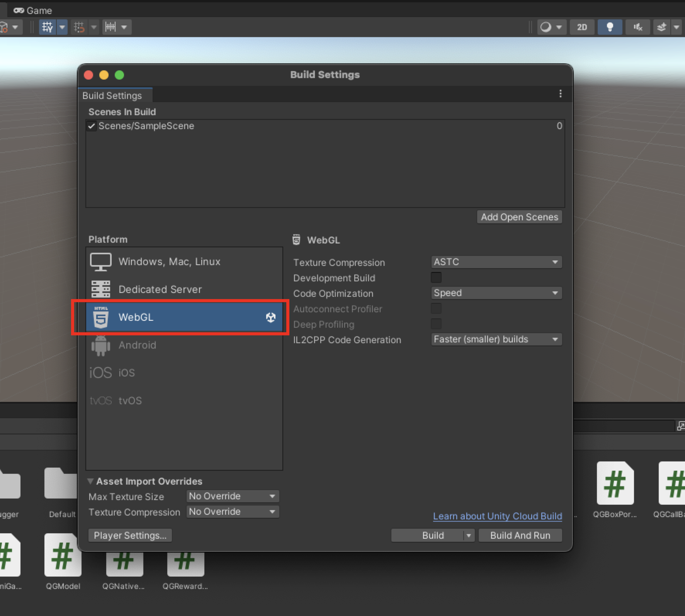Viewport: 685px width, 616px height.
Task: Zoom the Build Settings window green button
Action: click(119, 75)
